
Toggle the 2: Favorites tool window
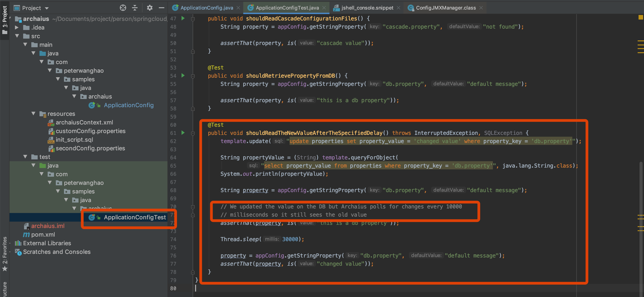click(5, 253)
